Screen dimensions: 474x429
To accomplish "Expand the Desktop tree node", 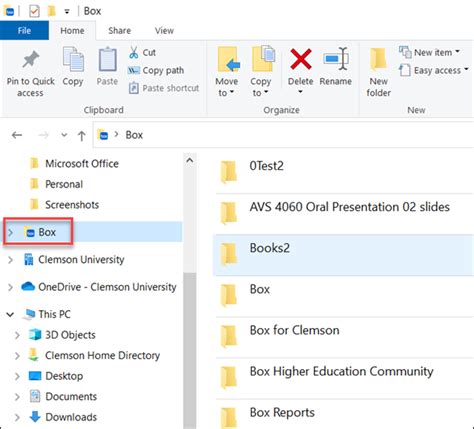I will click(17, 376).
